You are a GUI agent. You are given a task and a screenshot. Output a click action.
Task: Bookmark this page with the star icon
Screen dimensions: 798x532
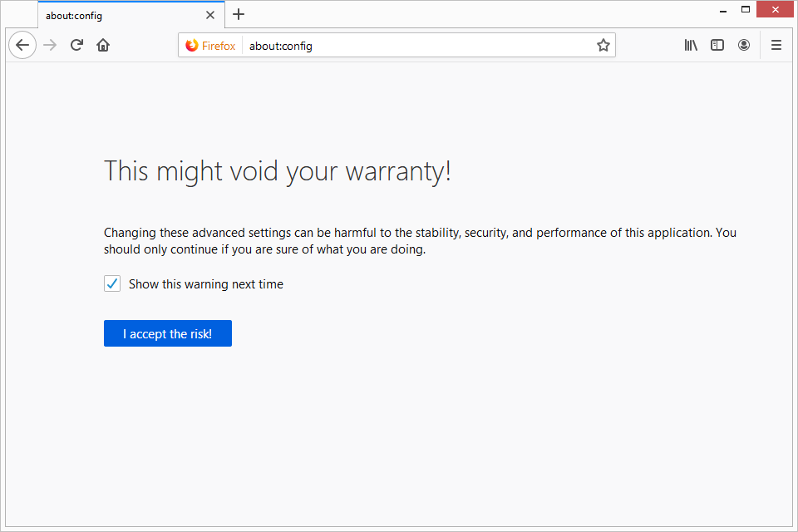603,46
